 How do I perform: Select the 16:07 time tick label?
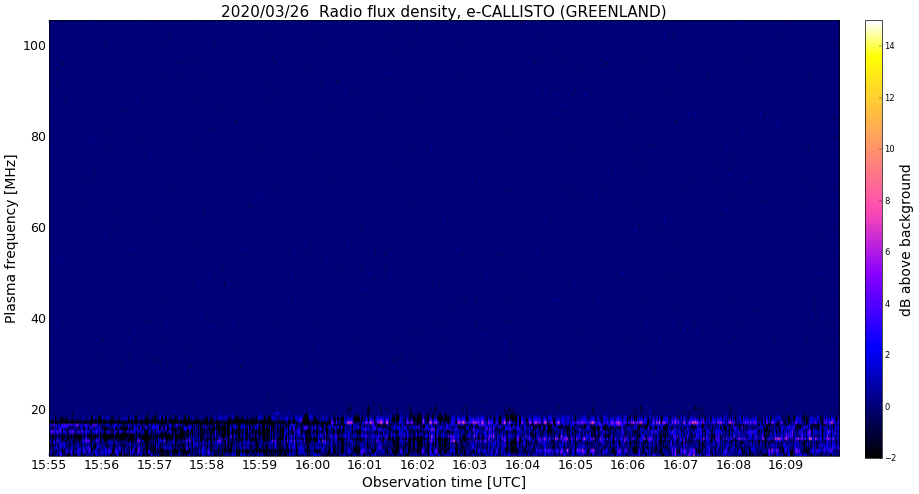(x=681, y=465)
